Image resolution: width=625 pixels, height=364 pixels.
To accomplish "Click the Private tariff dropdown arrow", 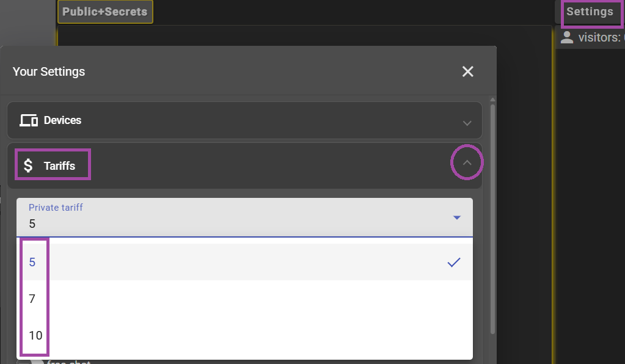I will tap(457, 217).
